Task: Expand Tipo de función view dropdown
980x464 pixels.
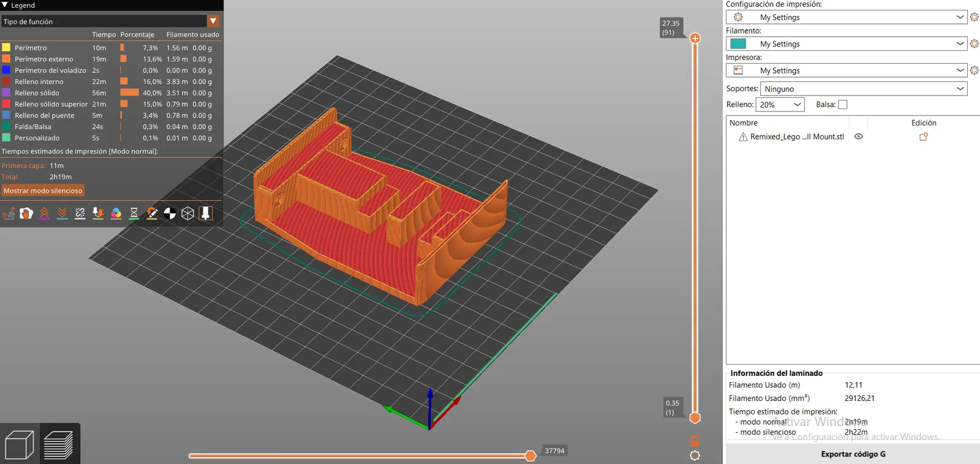Action: pos(213,21)
